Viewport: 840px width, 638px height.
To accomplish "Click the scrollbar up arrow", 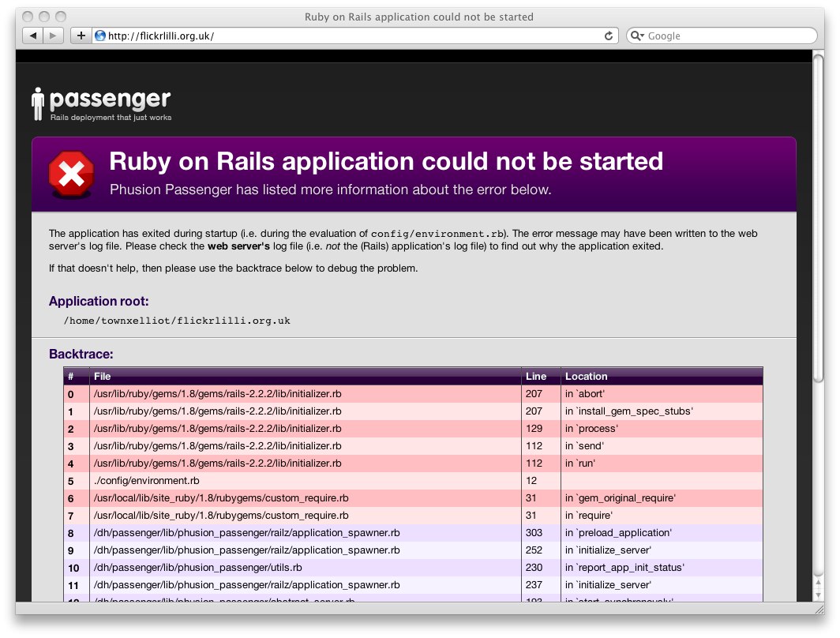I will click(x=818, y=582).
